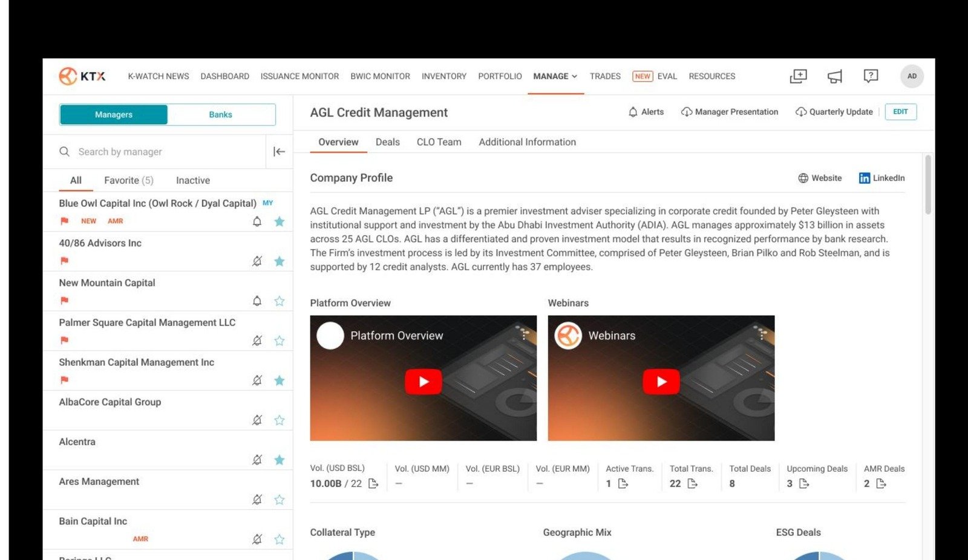This screenshot has width=968, height=560.
Task: Enable alerts for Bain Capital Inc
Action: click(257, 539)
